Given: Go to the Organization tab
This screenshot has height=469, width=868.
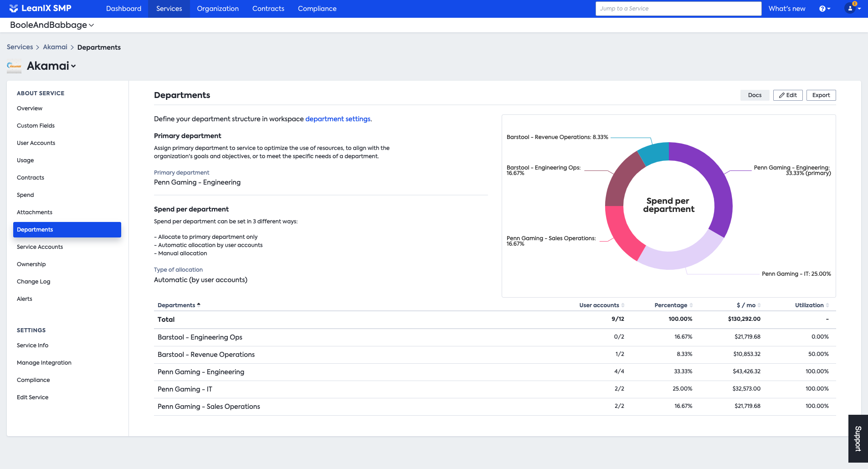Looking at the screenshot, I should tap(218, 9).
